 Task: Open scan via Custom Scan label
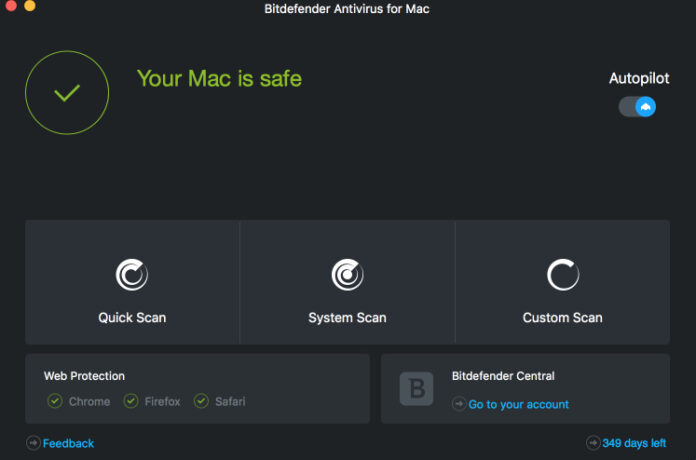(x=562, y=318)
